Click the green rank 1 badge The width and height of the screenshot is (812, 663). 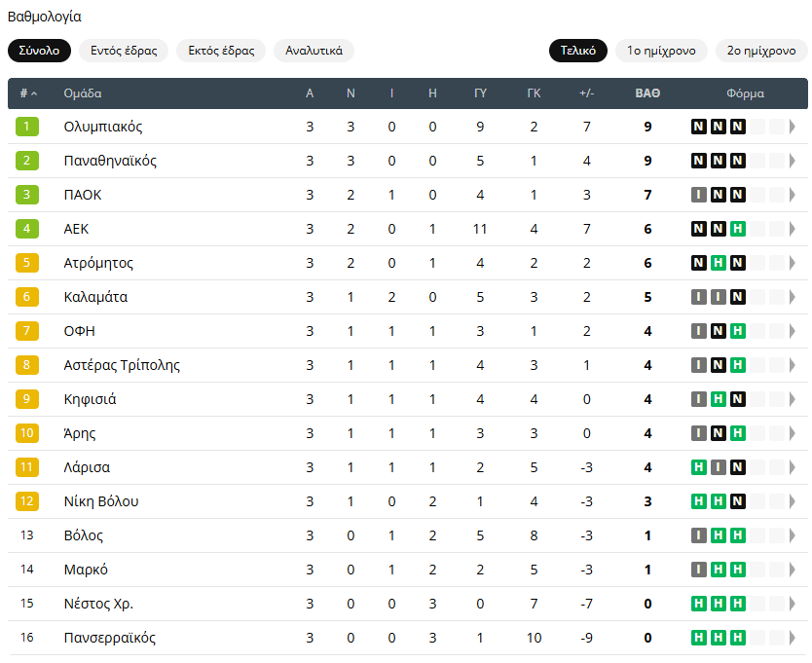(27, 127)
